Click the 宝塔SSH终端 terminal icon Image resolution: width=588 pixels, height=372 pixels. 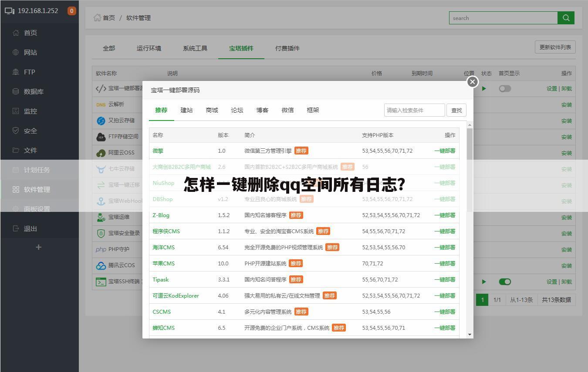101,282
